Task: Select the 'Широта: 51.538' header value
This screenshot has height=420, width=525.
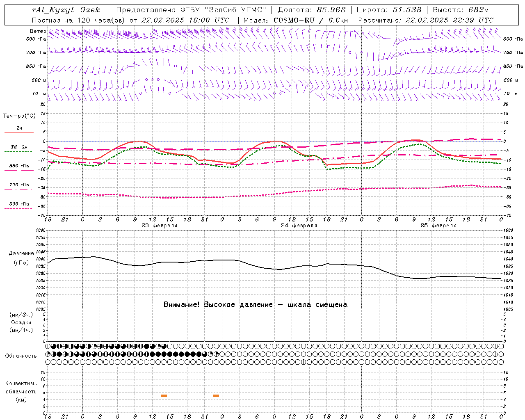Action: coord(389,10)
